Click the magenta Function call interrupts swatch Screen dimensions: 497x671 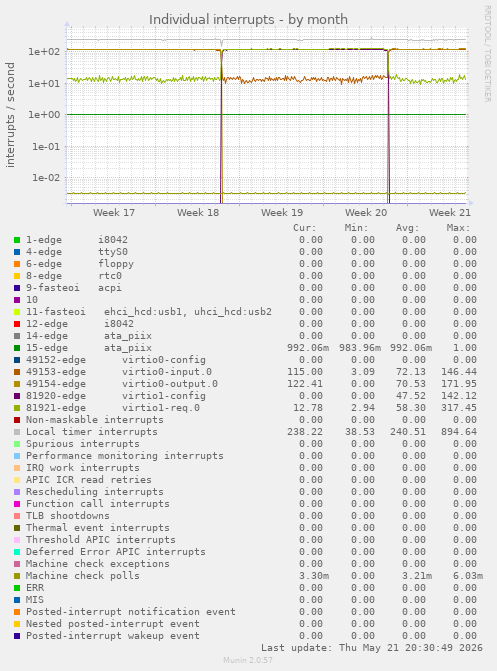[17, 504]
